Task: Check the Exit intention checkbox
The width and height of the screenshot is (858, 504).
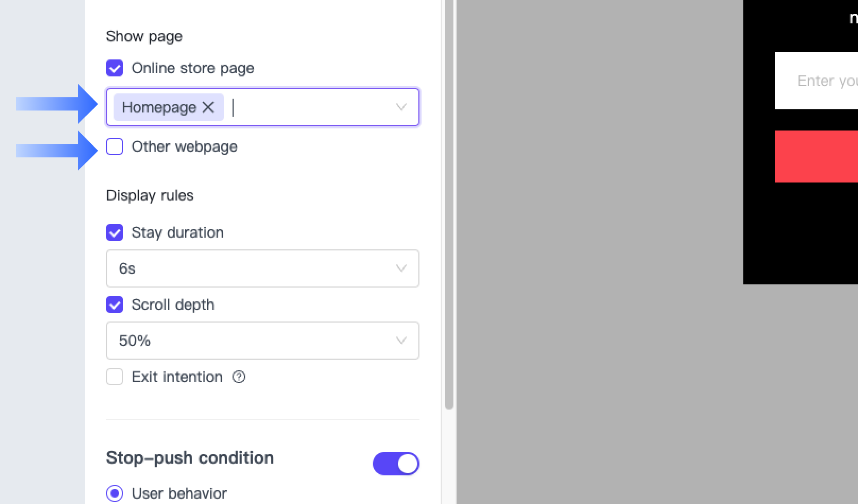Action: (115, 377)
